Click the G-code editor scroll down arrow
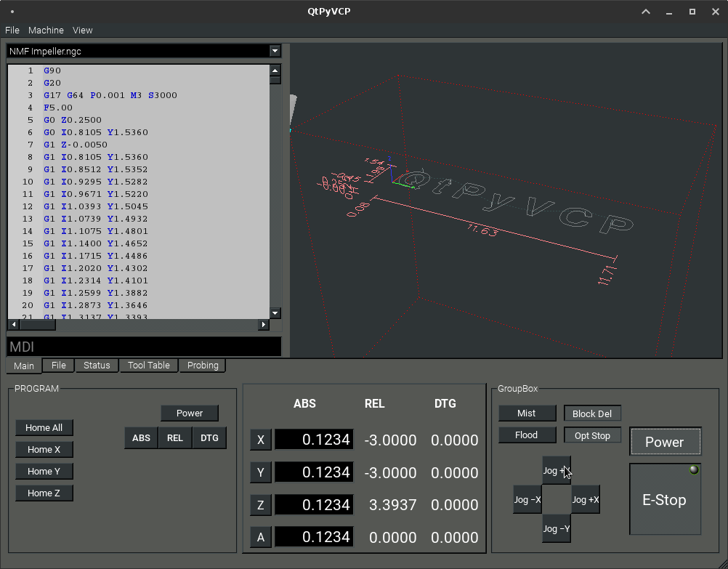The image size is (728, 569). coord(275,313)
